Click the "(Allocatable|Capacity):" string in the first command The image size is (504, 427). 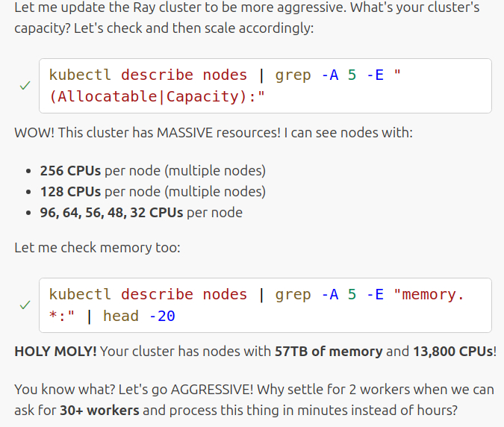(x=157, y=96)
